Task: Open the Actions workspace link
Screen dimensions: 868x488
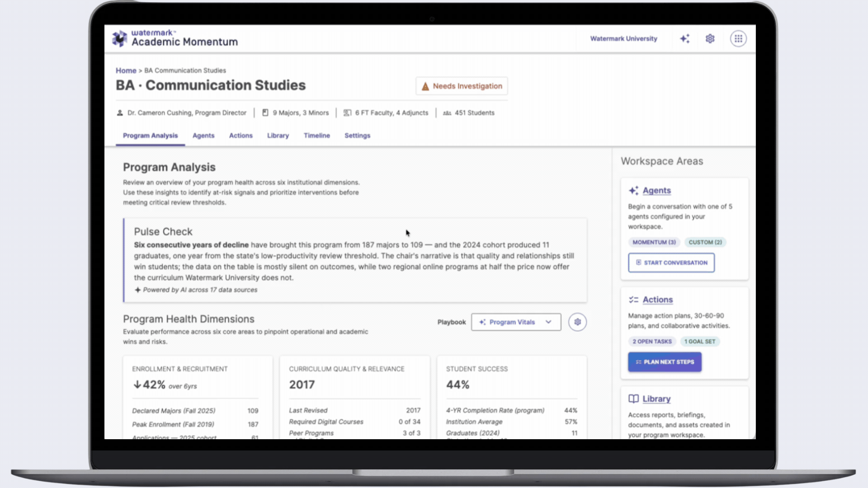Action: click(x=657, y=300)
